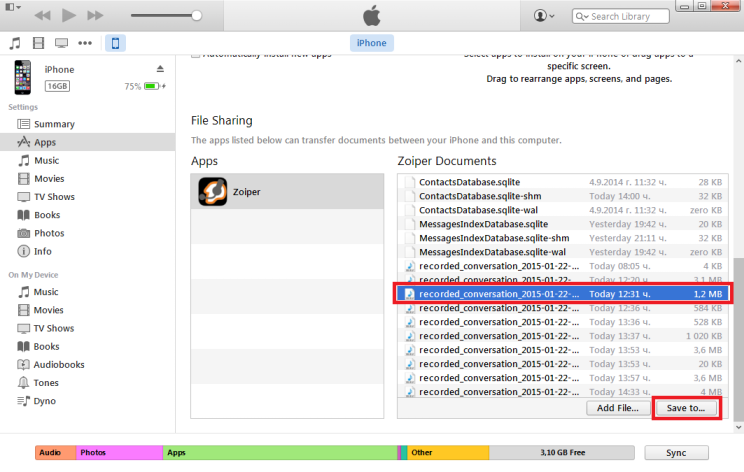Click the Play button in playback controls
The image size is (744, 472).
click(69, 16)
